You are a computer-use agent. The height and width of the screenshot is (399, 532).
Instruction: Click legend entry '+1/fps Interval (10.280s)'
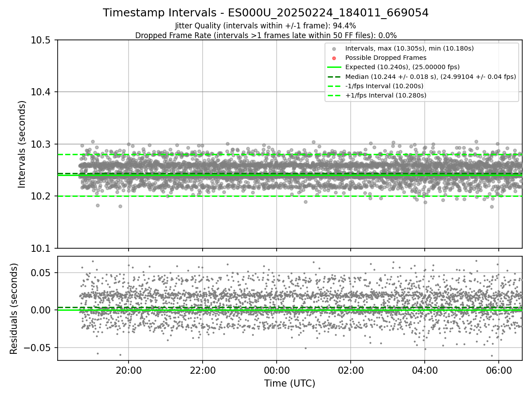click(386, 95)
